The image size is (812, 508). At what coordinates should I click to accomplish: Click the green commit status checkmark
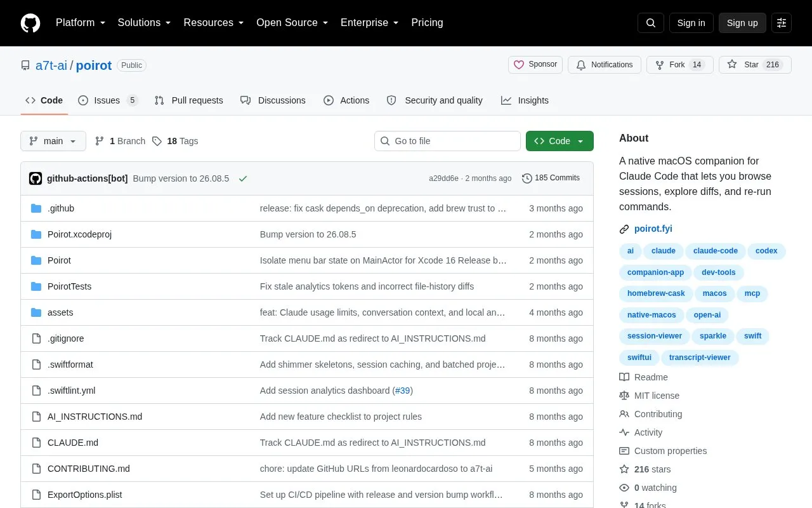tap(243, 178)
